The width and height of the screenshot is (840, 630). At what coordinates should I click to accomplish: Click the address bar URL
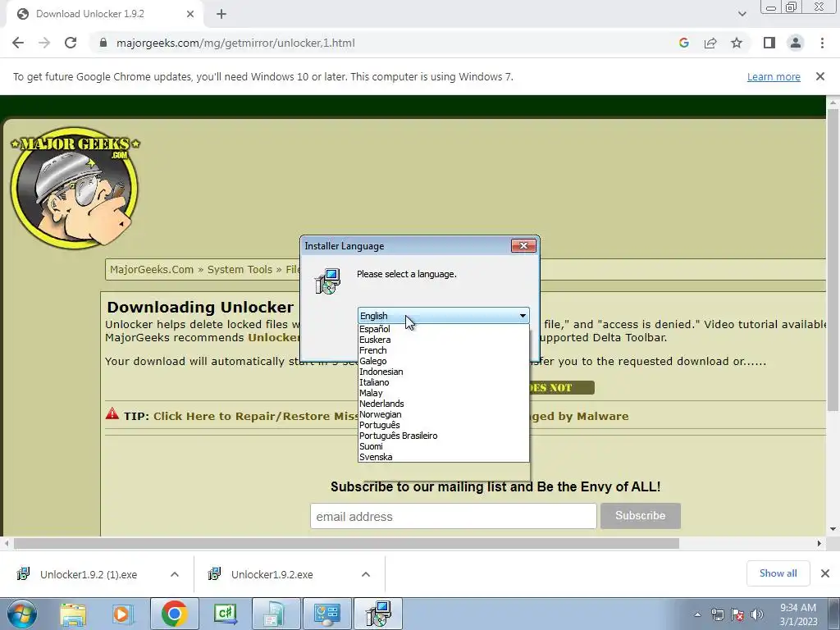(235, 43)
